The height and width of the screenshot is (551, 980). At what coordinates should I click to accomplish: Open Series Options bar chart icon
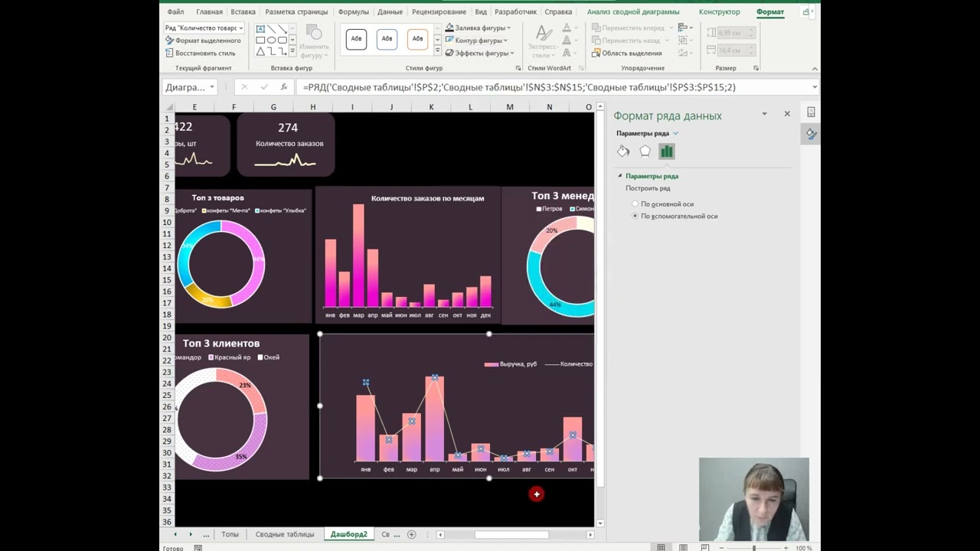tap(667, 152)
